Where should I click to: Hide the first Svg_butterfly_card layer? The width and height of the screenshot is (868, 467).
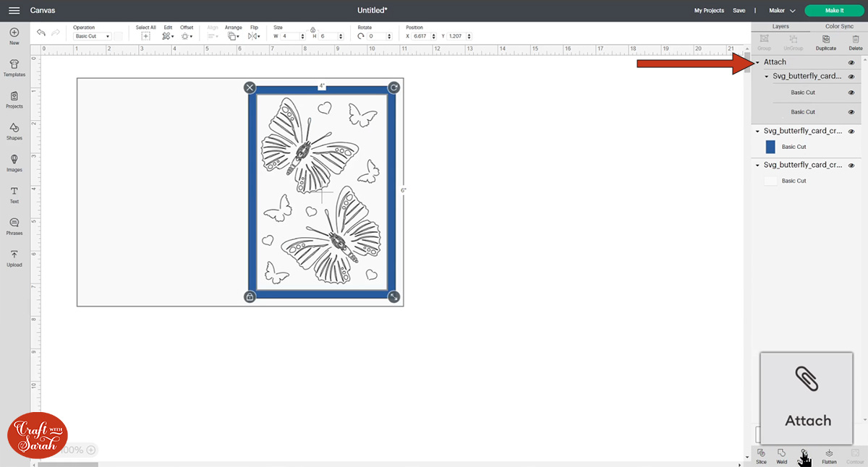click(x=852, y=76)
